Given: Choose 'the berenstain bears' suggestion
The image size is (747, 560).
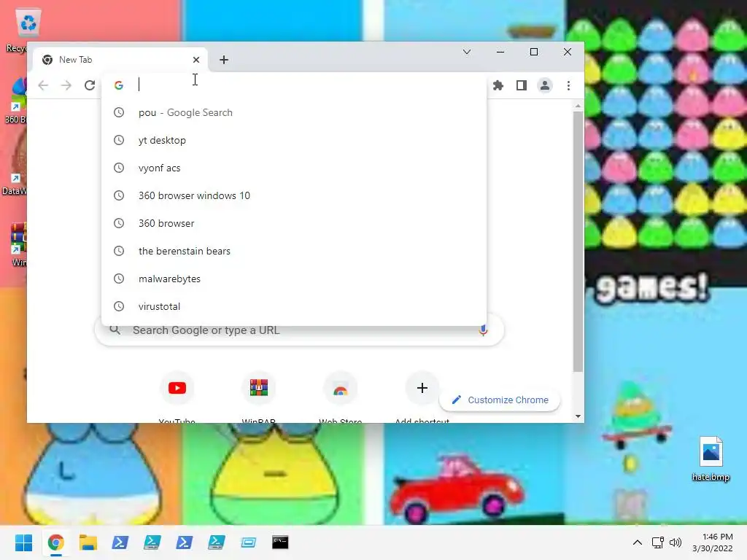Looking at the screenshot, I should (294, 251).
